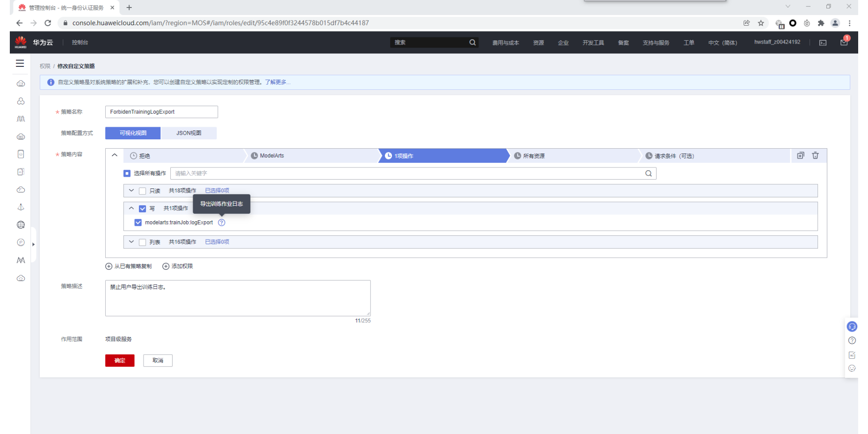Click the 取消 button
The width and height of the screenshot is (868, 434).
coord(158,361)
